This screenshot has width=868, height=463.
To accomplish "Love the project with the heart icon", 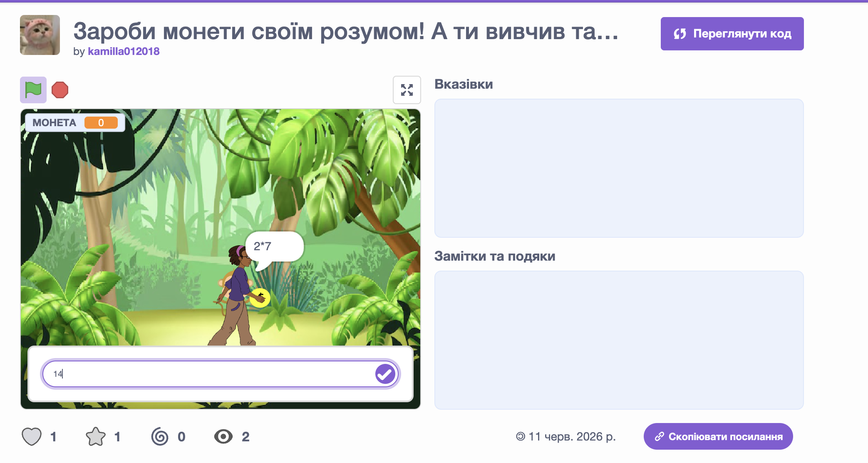I will click(x=32, y=436).
